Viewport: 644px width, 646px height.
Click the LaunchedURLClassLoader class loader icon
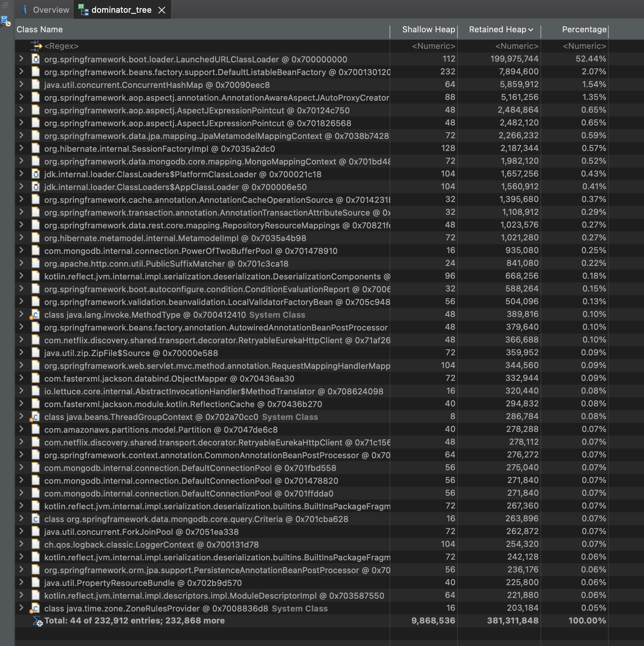(36, 59)
